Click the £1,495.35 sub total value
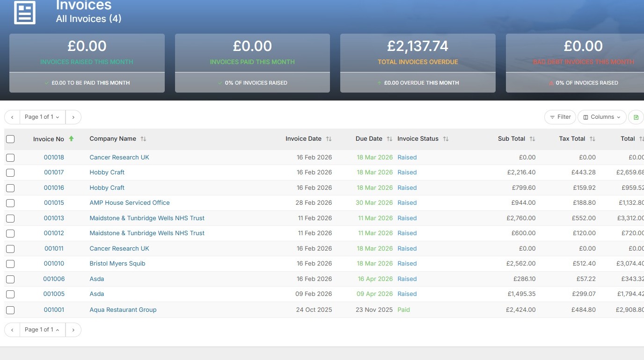The width and height of the screenshot is (644, 360). point(522,294)
